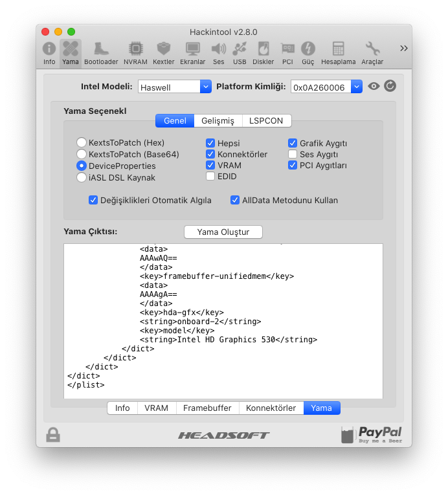Open the Kextler toolbar section

(x=164, y=53)
